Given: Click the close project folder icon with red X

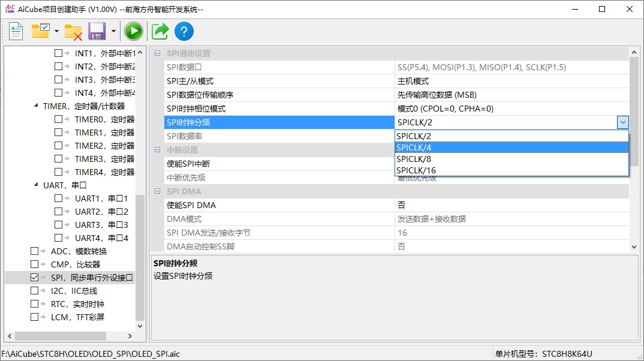Looking at the screenshot, I should point(73,32).
